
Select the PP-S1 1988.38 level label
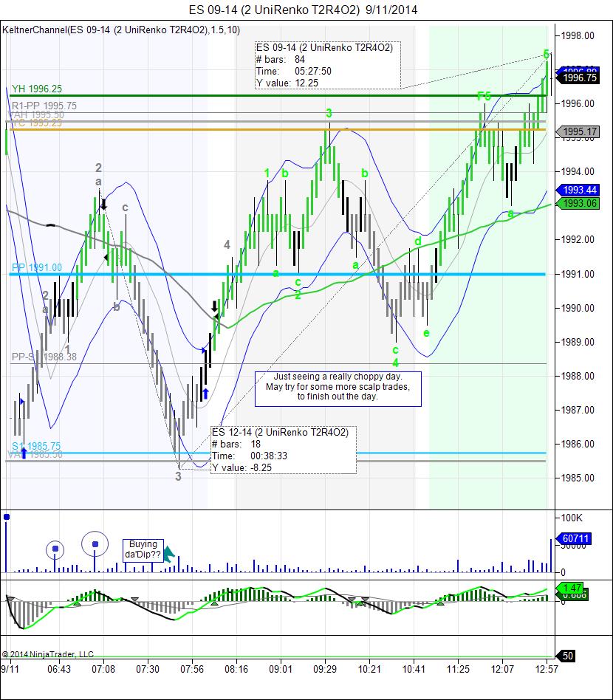(44, 357)
